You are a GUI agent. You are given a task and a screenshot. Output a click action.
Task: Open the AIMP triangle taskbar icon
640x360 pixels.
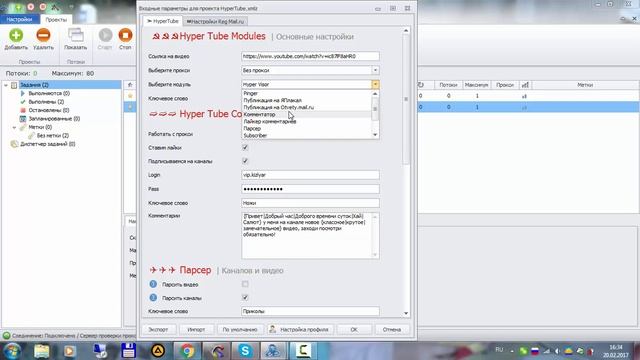158,351
